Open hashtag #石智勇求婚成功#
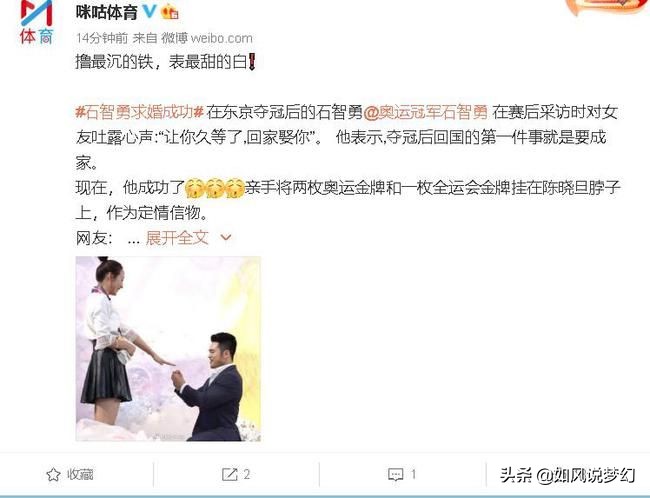The width and height of the screenshot is (650, 498). [x=140, y=112]
